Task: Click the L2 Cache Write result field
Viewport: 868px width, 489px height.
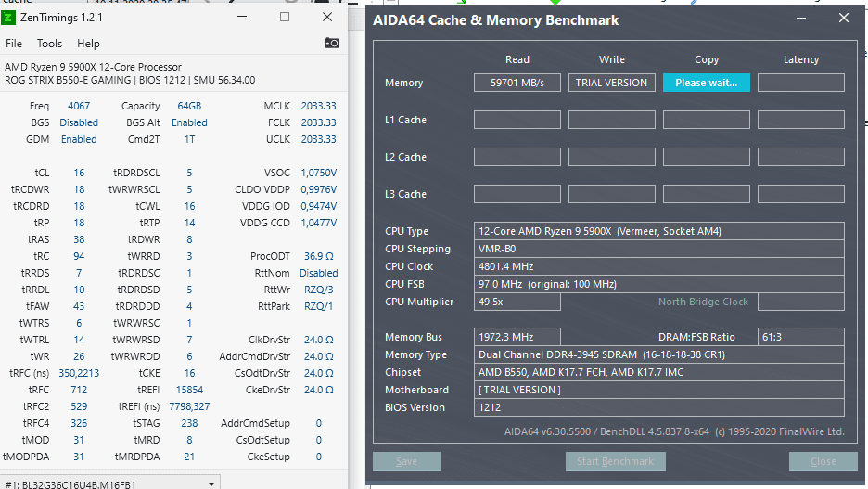Action: coord(612,157)
